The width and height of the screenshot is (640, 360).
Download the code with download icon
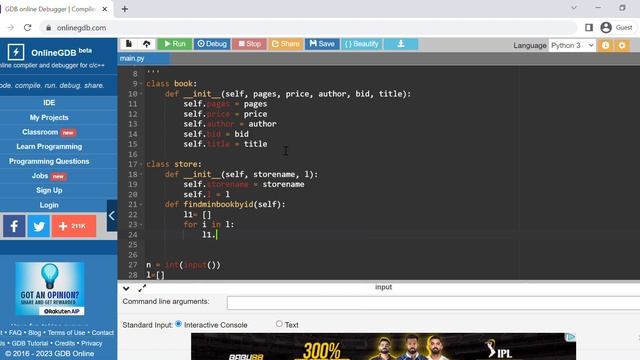click(401, 44)
